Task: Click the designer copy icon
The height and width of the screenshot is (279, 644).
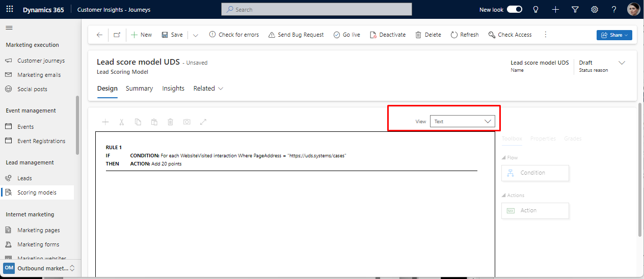Action: pyautogui.click(x=138, y=122)
